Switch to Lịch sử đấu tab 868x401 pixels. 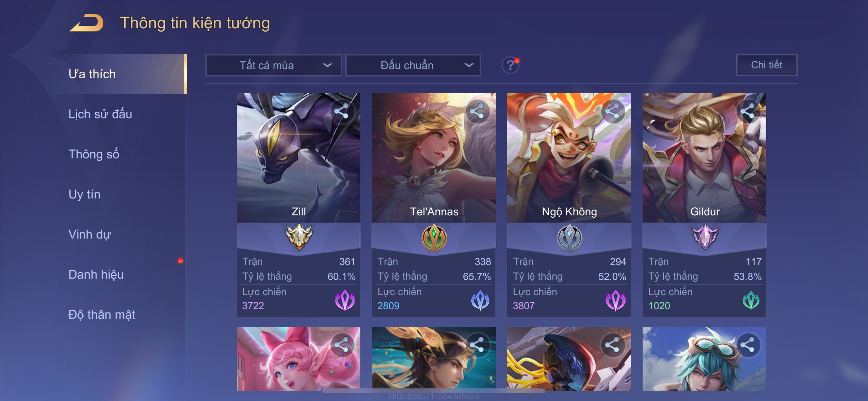pos(100,114)
